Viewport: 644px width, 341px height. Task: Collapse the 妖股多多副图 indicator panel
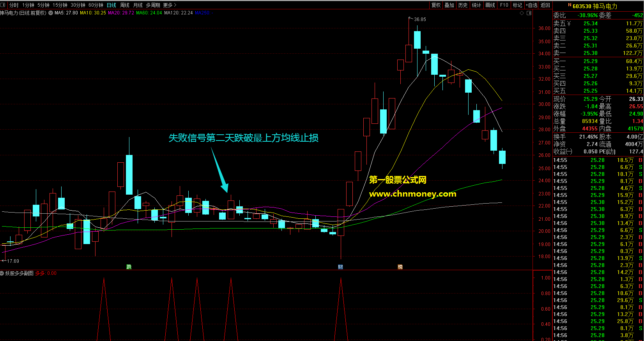(x=2, y=273)
